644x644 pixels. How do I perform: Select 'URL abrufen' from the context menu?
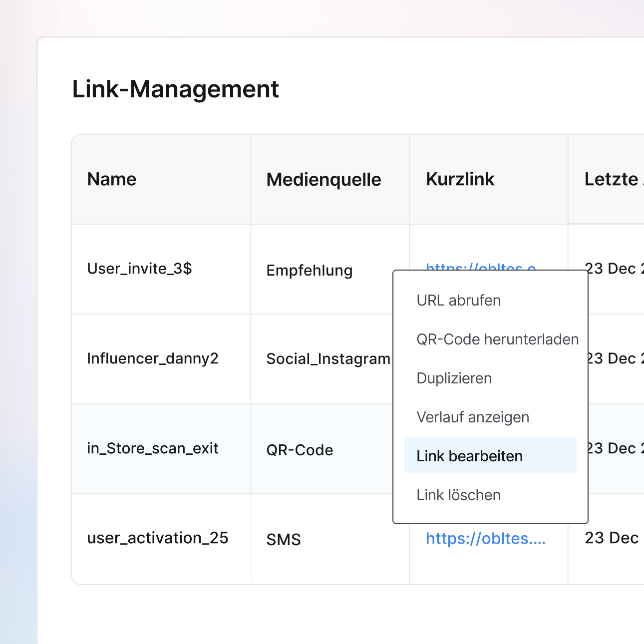(x=458, y=301)
